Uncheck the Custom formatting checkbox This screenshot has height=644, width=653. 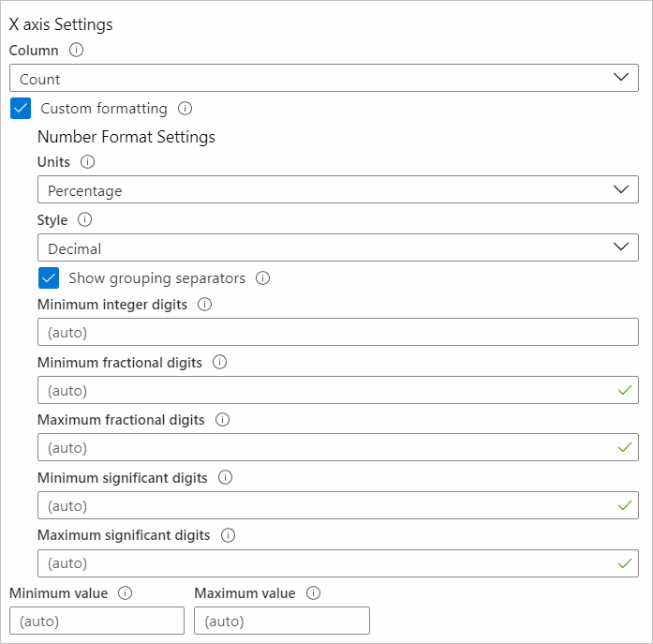tap(21, 109)
